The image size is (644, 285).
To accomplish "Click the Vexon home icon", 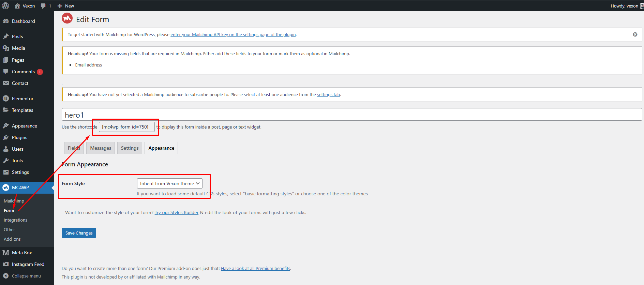I will 17,6.
